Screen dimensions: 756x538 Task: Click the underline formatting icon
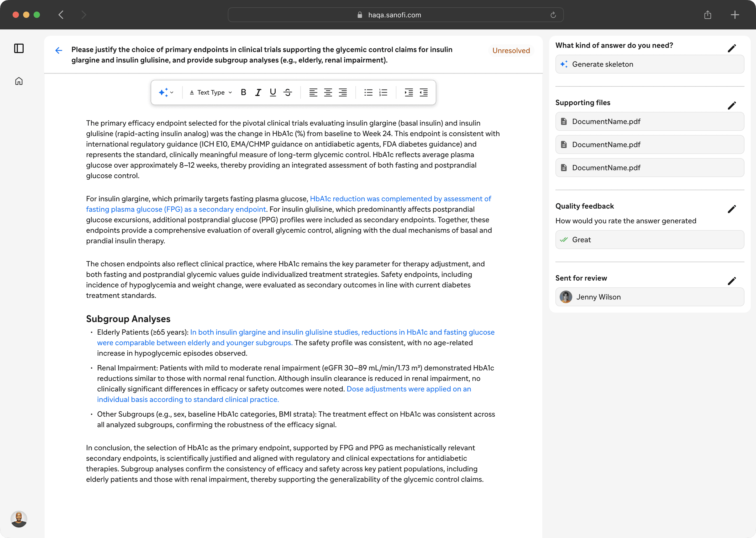pos(273,92)
